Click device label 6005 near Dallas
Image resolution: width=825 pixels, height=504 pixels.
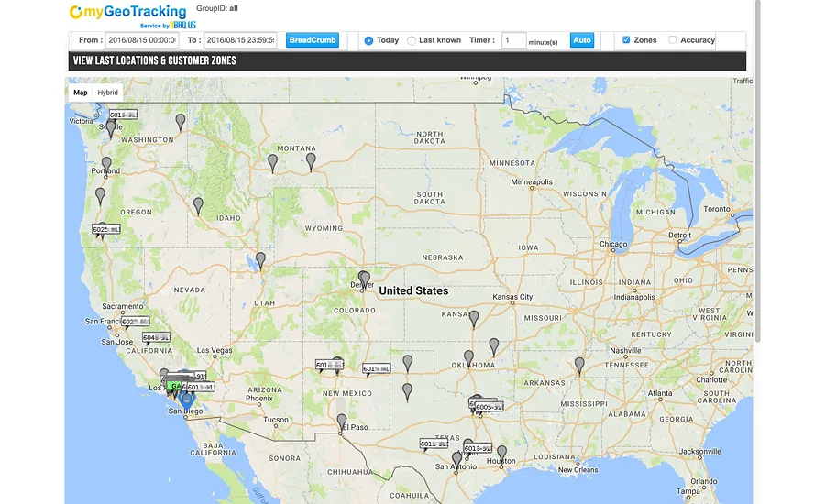point(489,407)
